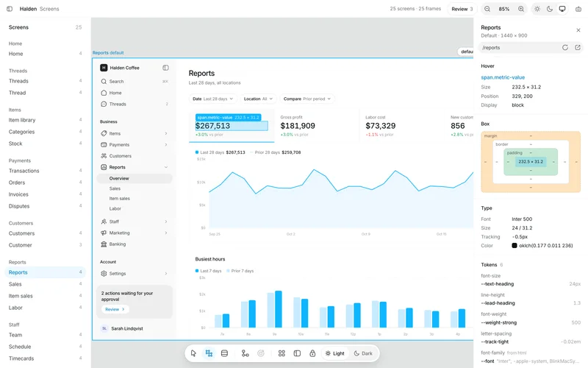The height and width of the screenshot is (368, 588).
Task: Open the Compare Prior period dropdown
Action: pos(307,99)
